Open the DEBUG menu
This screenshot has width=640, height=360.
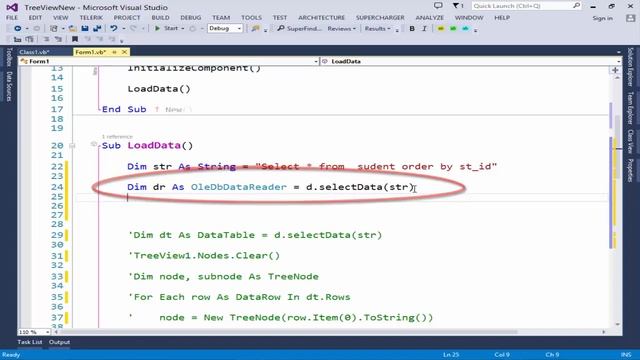click(191, 18)
